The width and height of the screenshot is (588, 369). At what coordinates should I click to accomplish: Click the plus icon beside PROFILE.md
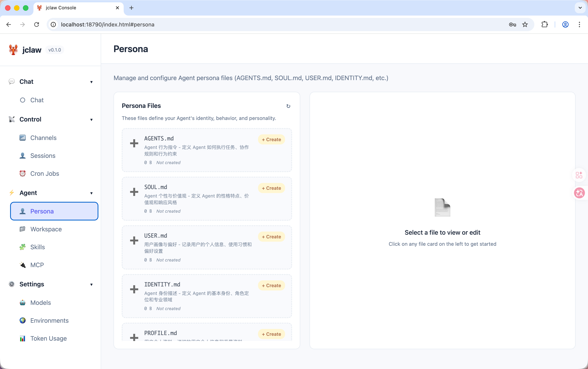[134, 338]
